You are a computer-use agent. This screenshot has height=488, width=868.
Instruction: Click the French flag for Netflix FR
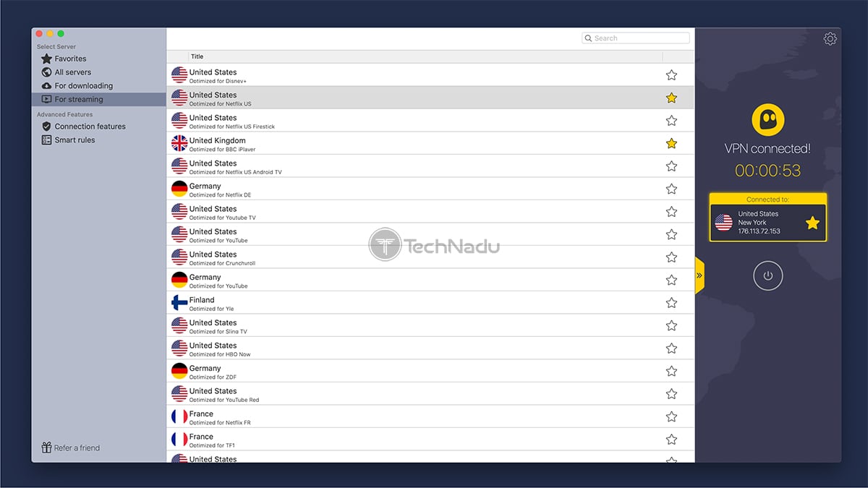(179, 416)
